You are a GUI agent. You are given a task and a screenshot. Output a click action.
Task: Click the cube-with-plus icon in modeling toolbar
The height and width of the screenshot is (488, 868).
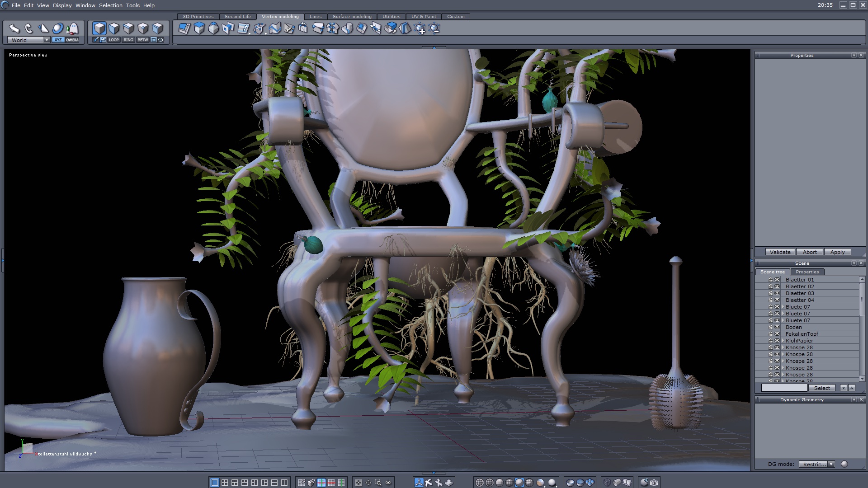click(420, 29)
